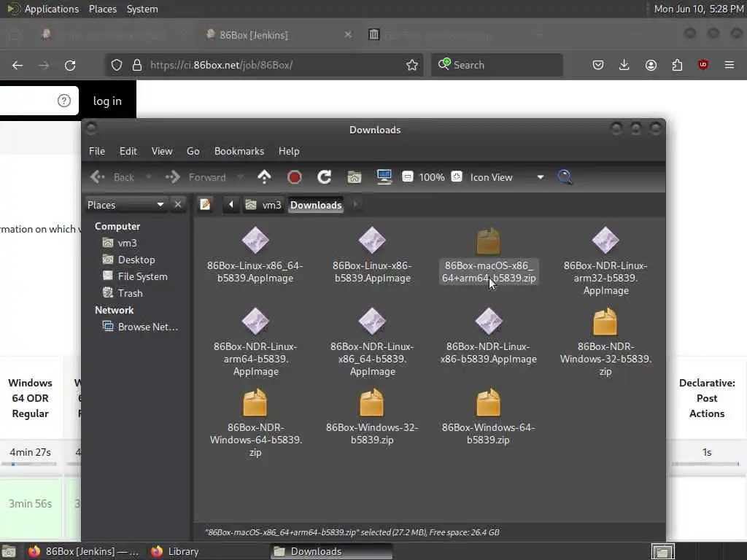This screenshot has height=560, width=747.
Task: Open the Go menu in file manager
Action: [193, 151]
